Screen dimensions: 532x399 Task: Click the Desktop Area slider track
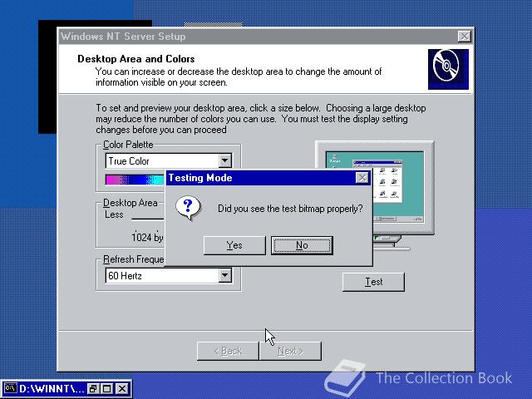coord(148,219)
